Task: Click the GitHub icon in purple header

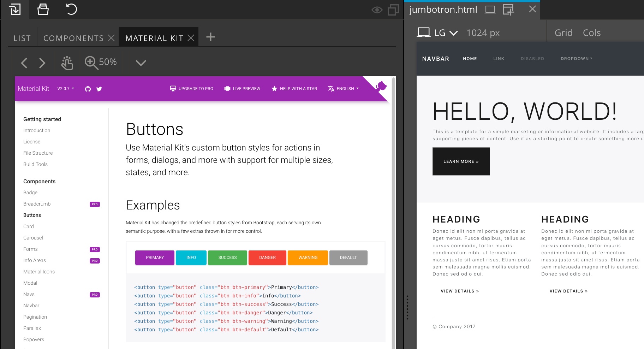Action: pyautogui.click(x=88, y=89)
